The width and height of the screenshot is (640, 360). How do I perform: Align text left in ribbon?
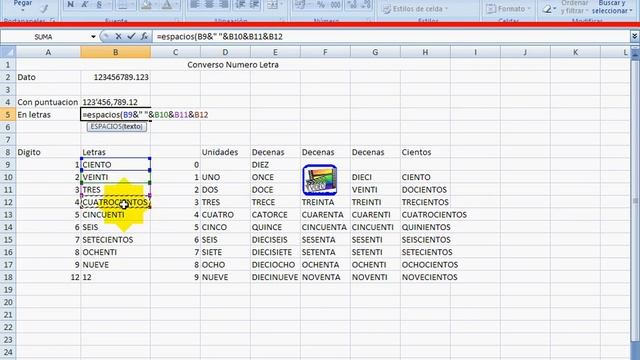195,4
